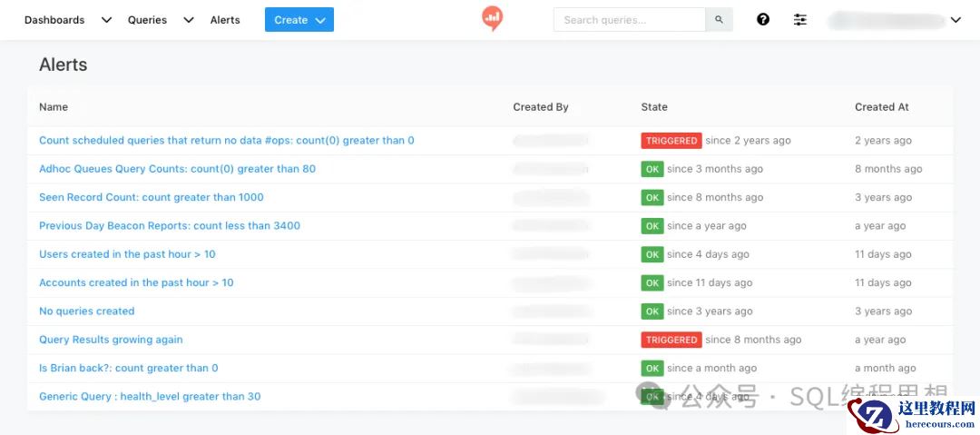980x435 pixels.
Task: Click OK badge for Is Brian back alert
Action: click(652, 368)
